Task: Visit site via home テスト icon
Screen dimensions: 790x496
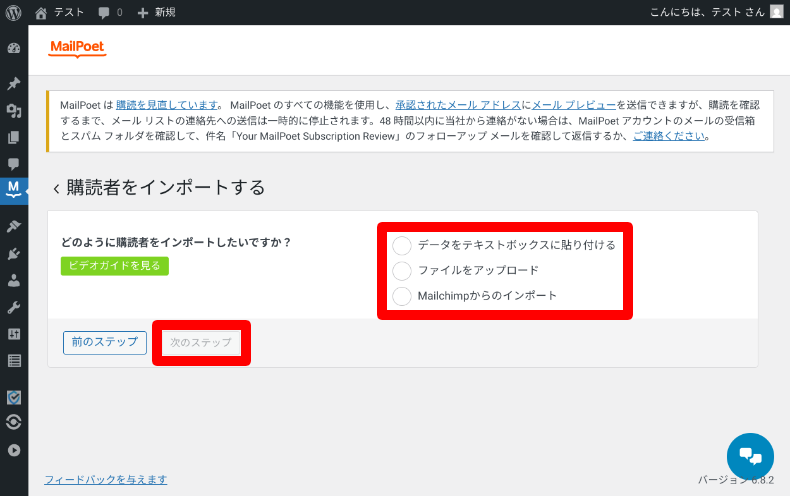Action: point(59,12)
